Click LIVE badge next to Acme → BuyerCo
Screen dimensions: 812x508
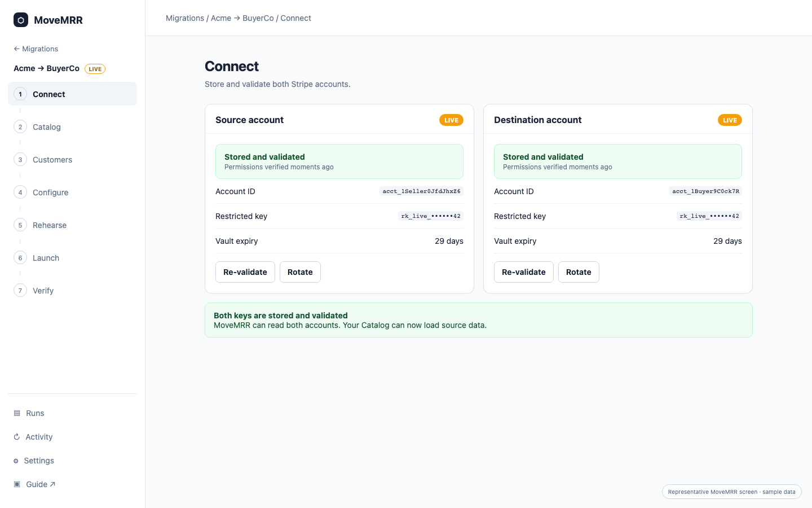(95, 69)
